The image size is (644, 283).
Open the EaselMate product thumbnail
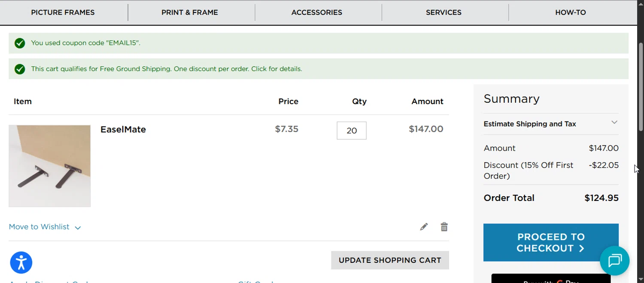pyautogui.click(x=50, y=166)
